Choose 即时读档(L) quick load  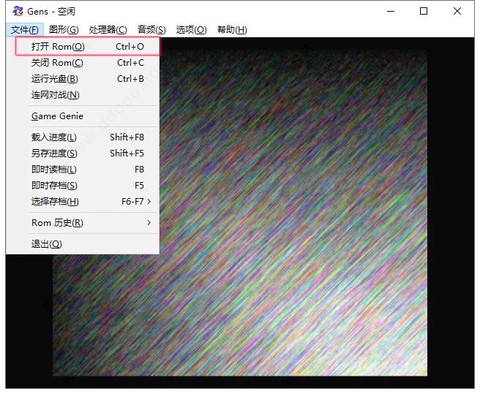click(x=87, y=169)
